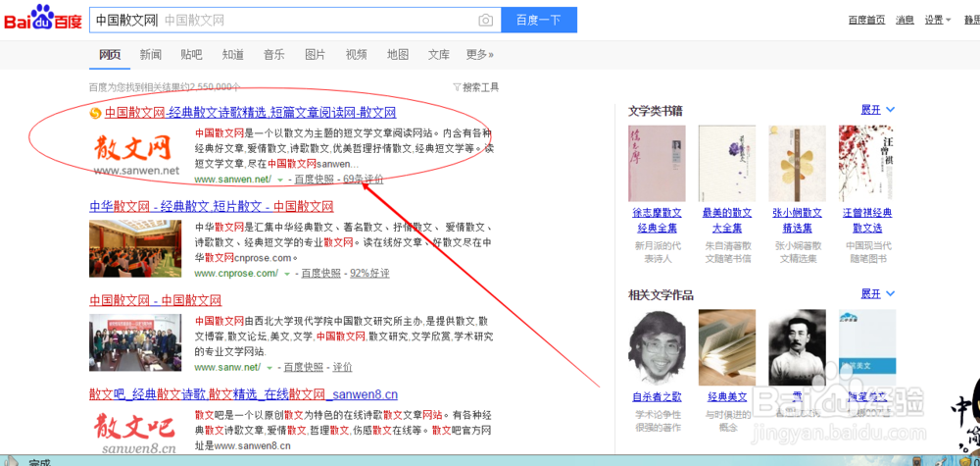Click the 百度首页 link

(866, 20)
